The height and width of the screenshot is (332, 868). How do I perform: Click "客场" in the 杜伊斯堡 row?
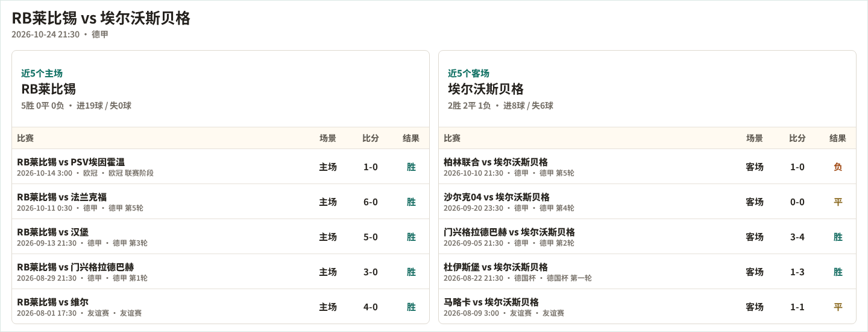point(755,272)
